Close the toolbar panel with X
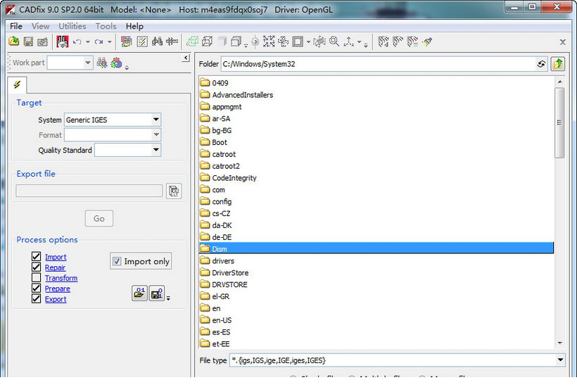 (563, 42)
